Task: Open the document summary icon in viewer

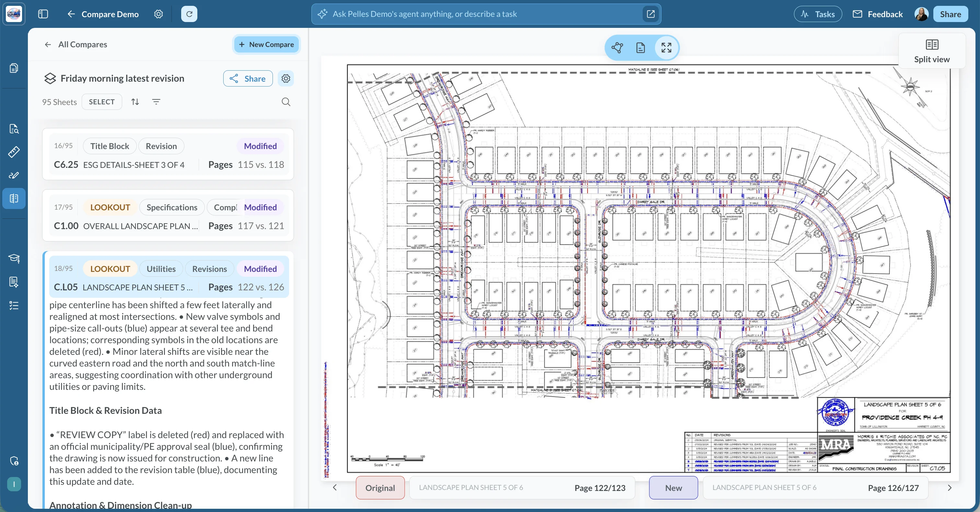Action: pos(641,48)
